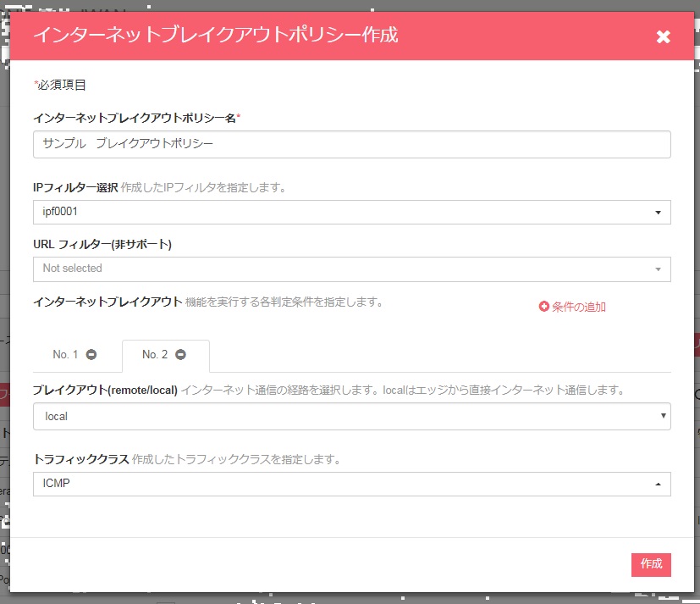Click the ブレイクアウト(remote/local) label text
Screen dimensions: 700x604
coord(105,390)
